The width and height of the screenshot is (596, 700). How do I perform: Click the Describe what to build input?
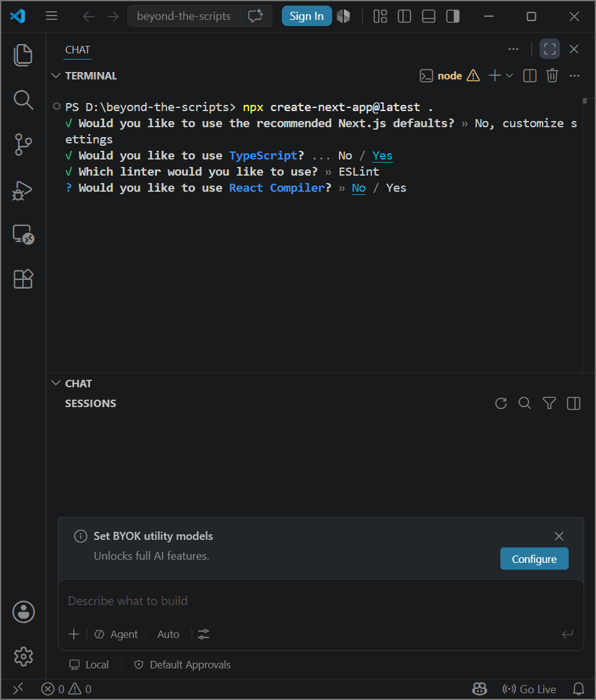tap(321, 601)
